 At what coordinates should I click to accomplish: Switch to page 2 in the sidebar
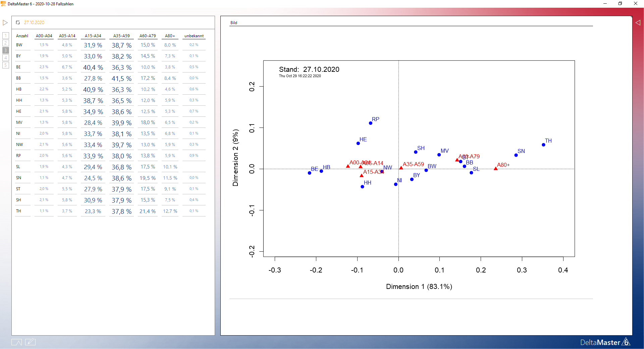pyautogui.click(x=6, y=43)
